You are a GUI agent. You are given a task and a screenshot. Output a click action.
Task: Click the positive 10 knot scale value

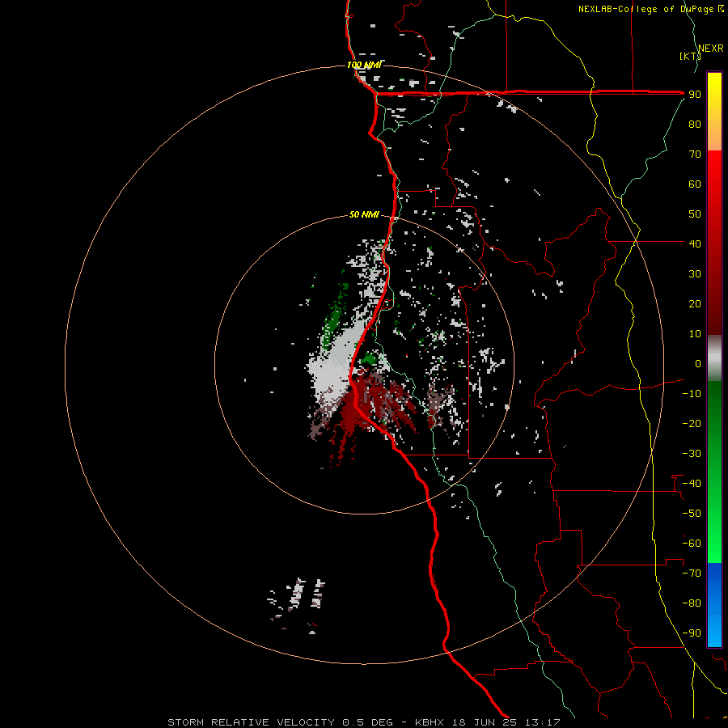pos(695,334)
